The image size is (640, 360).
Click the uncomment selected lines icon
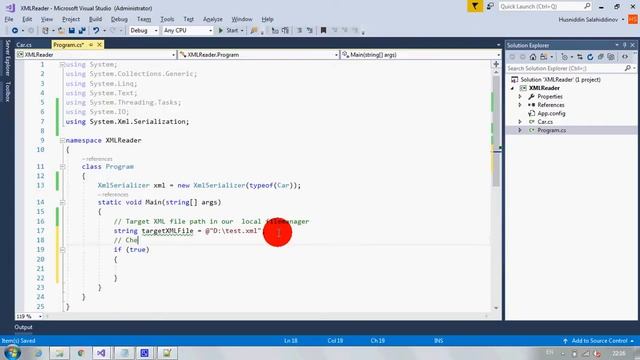309,31
